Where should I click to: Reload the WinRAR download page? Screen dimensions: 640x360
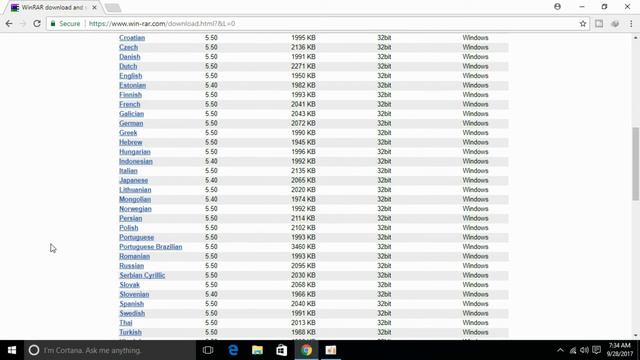[37, 24]
